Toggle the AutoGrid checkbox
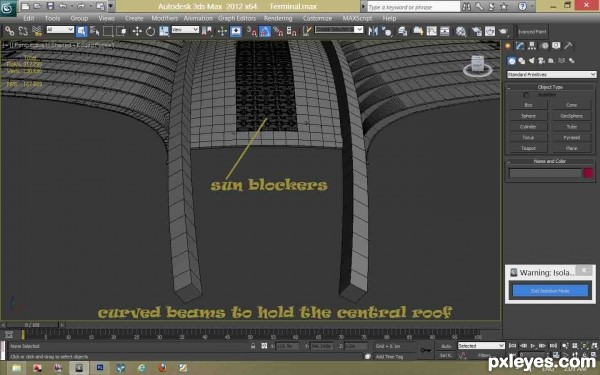600x375 pixels. coord(527,95)
